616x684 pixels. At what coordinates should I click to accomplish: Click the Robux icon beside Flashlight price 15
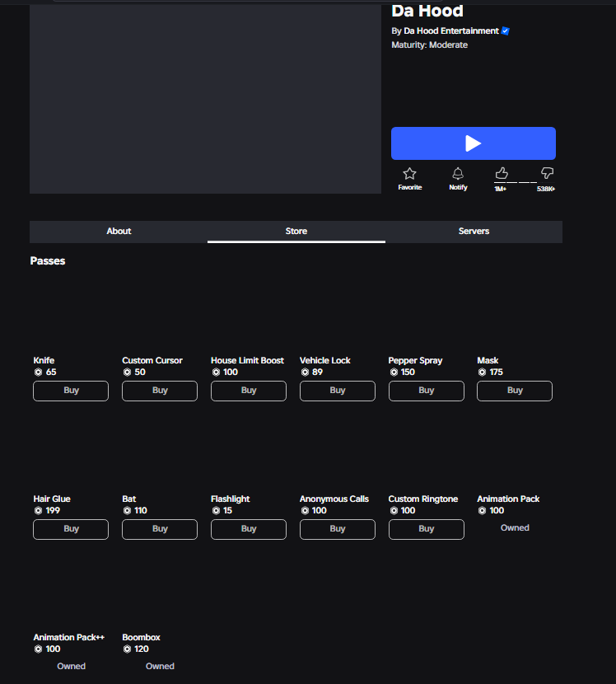tap(216, 510)
